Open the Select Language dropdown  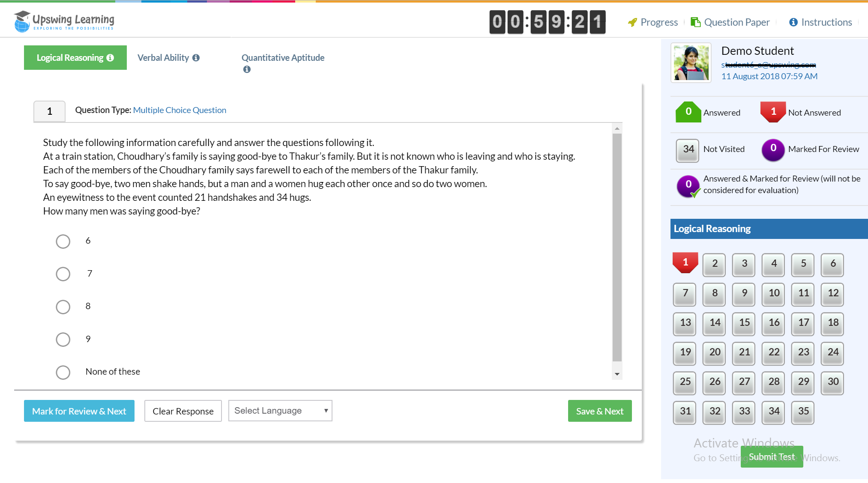280,411
